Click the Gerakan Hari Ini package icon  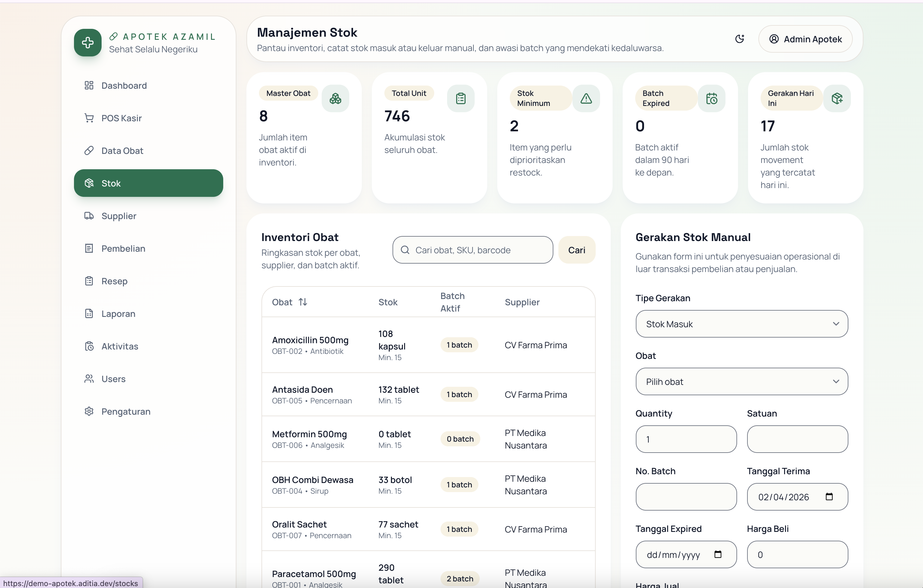pos(837,98)
